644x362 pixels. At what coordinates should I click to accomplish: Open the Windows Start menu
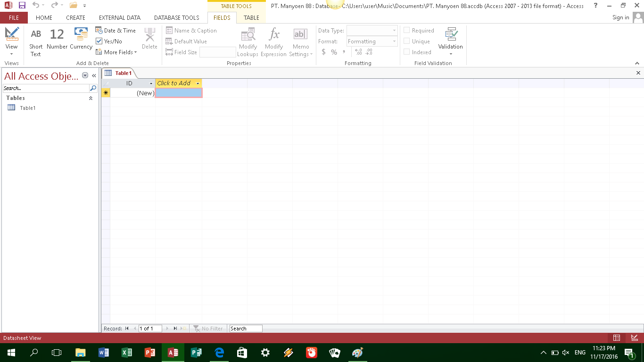pyautogui.click(x=11, y=353)
